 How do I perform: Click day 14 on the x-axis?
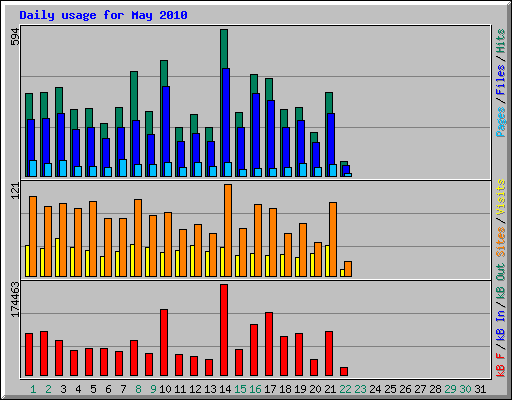225,389
